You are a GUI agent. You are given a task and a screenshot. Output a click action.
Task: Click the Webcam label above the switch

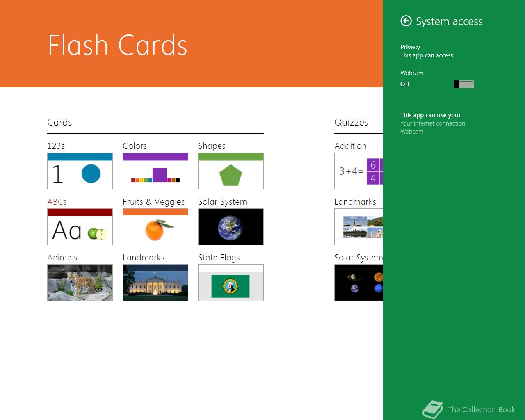coord(412,73)
